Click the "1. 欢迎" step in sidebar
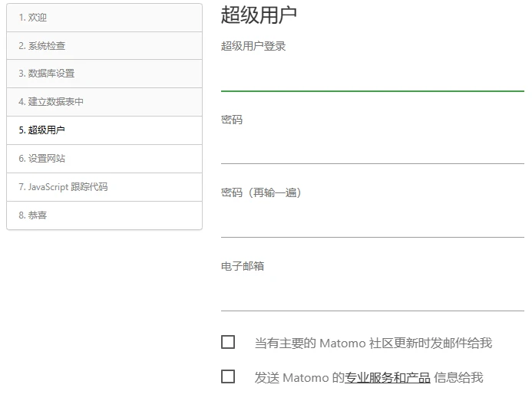 point(33,18)
